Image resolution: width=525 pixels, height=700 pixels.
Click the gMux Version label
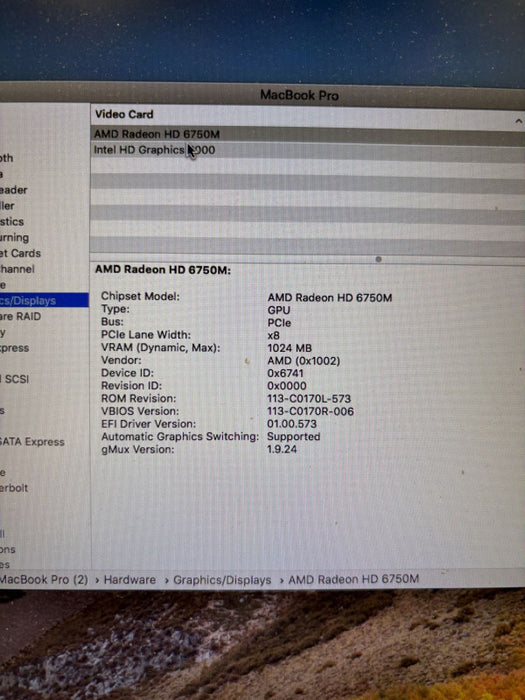click(138, 450)
